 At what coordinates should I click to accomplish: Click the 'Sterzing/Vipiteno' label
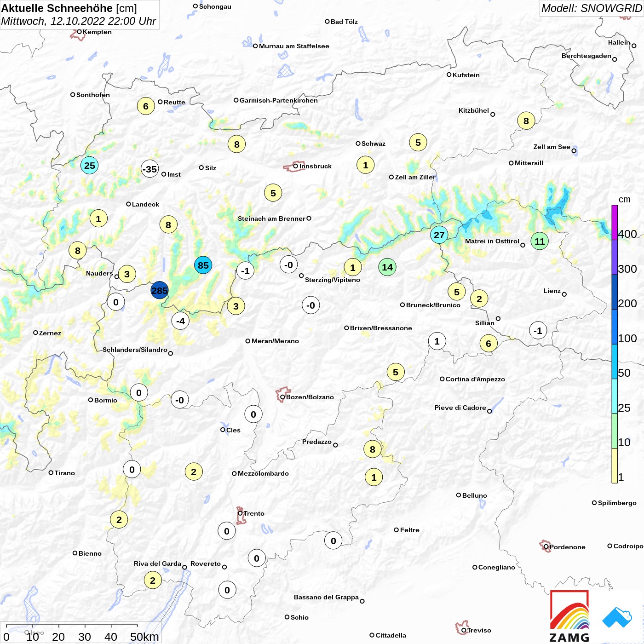[333, 280]
